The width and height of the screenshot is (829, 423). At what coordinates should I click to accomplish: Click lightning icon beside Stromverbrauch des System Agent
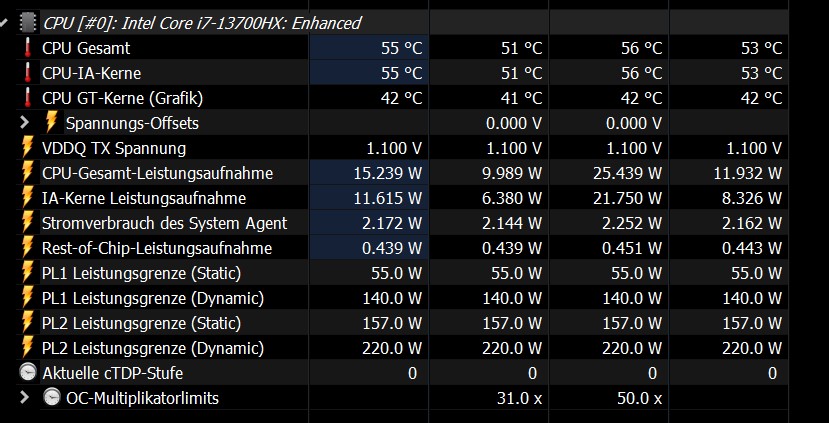click(27, 223)
